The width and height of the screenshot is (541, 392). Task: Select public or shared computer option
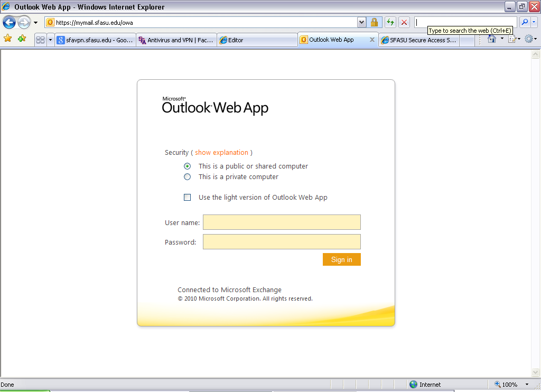point(187,166)
